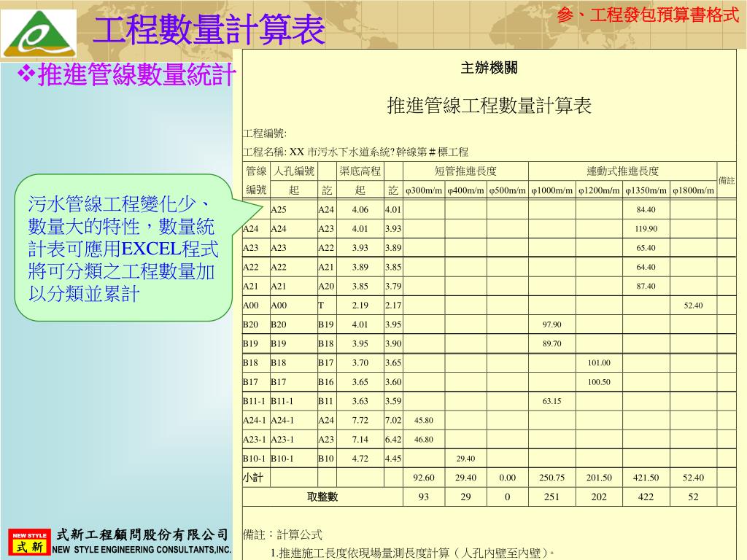Click elevation value 7.72
Screen dimensions: 747x560
pyautogui.click(x=360, y=420)
